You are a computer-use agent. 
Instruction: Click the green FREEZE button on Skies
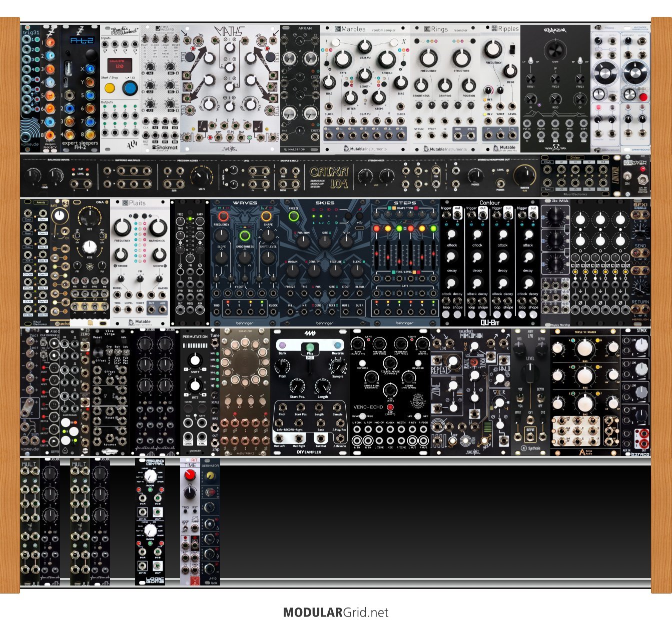pos(294,217)
